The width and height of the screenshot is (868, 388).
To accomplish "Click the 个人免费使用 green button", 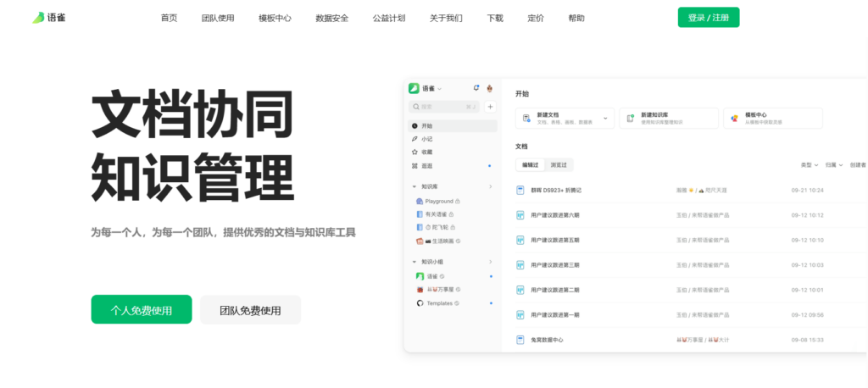I will pos(142,310).
